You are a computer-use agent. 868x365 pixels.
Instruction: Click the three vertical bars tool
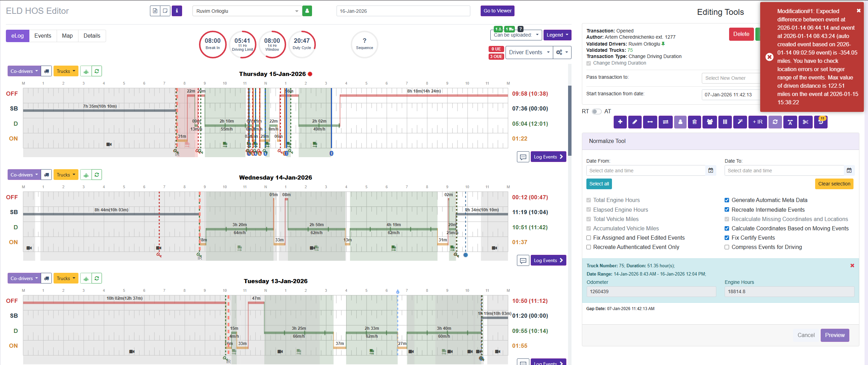click(x=725, y=122)
